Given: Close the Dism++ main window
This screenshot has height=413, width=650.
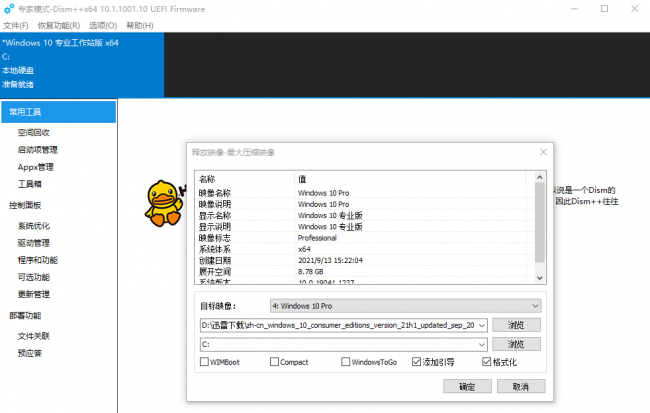Looking at the screenshot, I should coord(634,9).
